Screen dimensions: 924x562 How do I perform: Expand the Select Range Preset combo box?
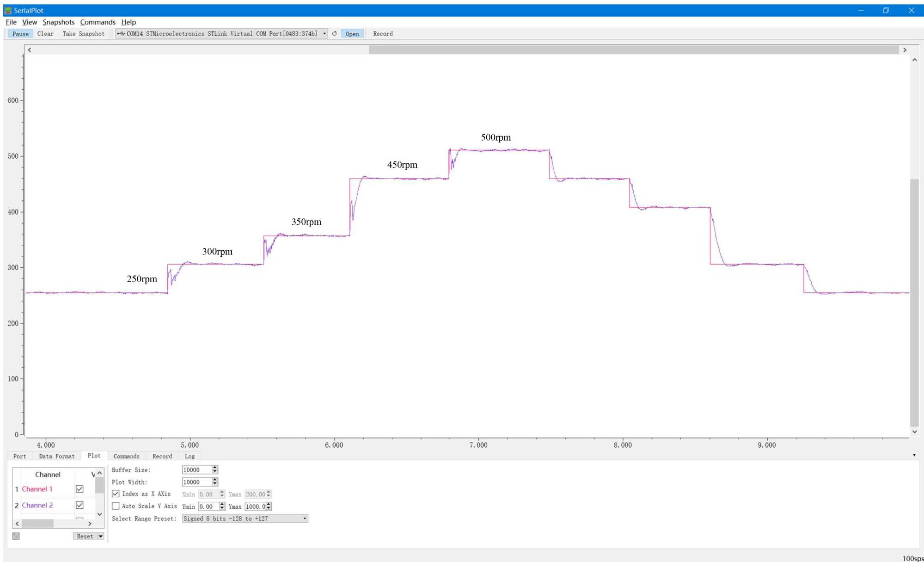click(305, 519)
